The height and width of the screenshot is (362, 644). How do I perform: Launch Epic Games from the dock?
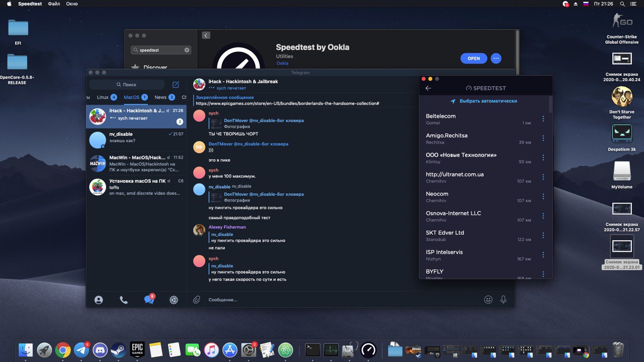pyautogui.click(x=137, y=349)
